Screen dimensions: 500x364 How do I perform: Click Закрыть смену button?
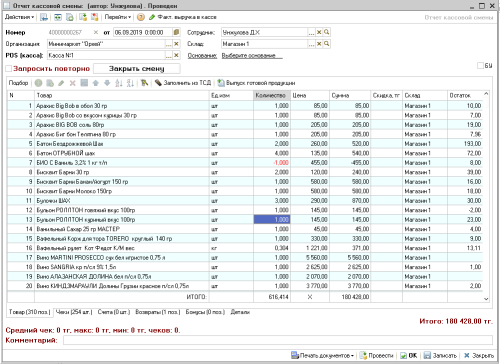click(137, 69)
